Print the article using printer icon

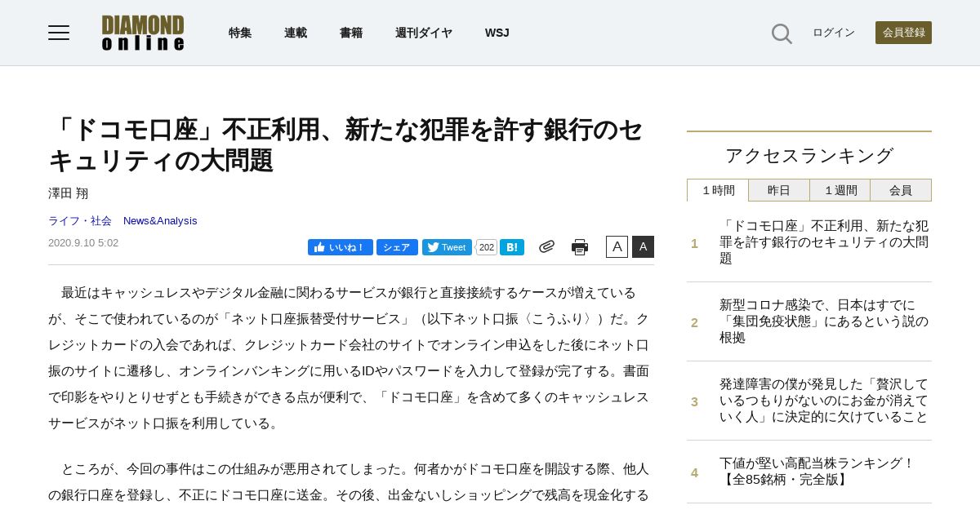click(580, 247)
